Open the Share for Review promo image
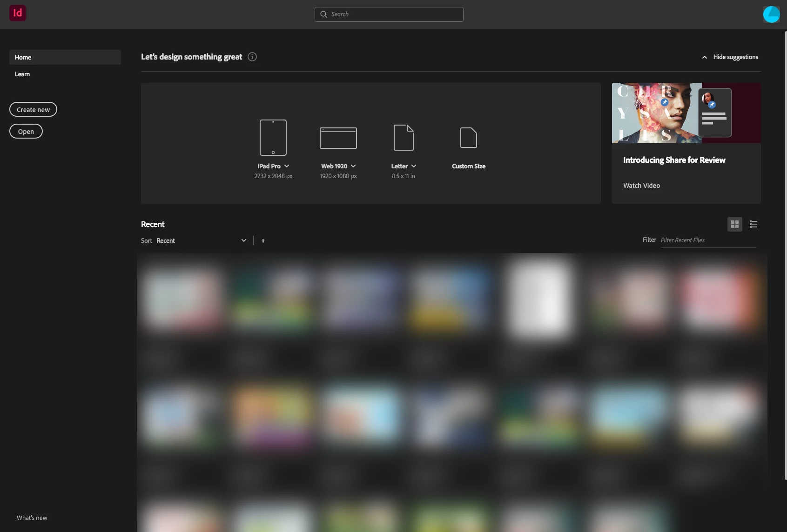Screen dimensions: 787x532 (x=686, y=113)
